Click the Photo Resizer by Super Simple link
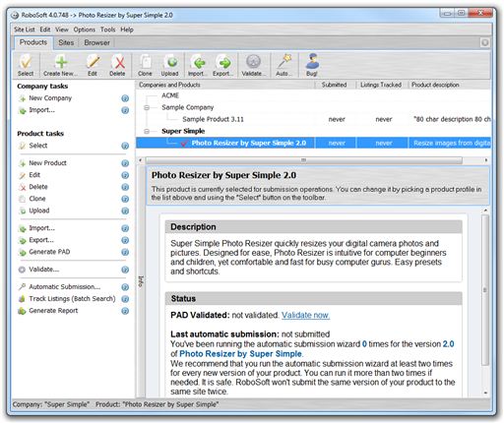504x423 pixels. pyautogui.click(x=240, y=354)
